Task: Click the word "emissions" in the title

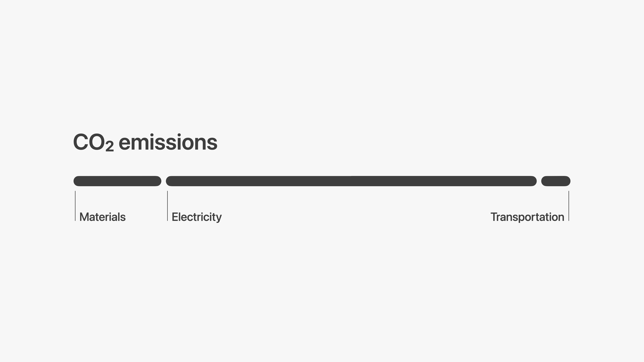Action: (168, 142)
